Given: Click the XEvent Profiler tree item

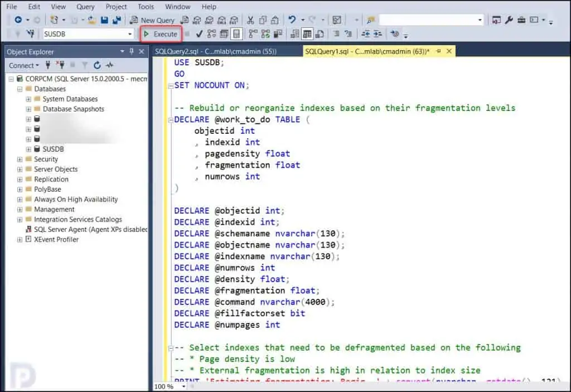Looking at the screenshot, I should (56, 239).
